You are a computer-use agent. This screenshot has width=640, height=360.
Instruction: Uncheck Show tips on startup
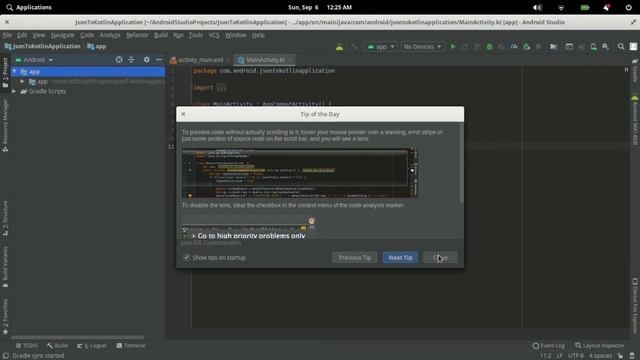pos(187,258)
